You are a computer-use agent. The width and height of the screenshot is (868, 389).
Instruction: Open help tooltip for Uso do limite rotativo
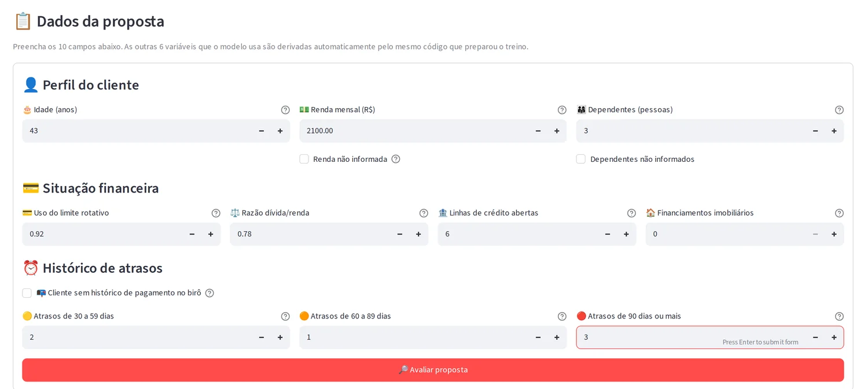(x=216, y=213)
